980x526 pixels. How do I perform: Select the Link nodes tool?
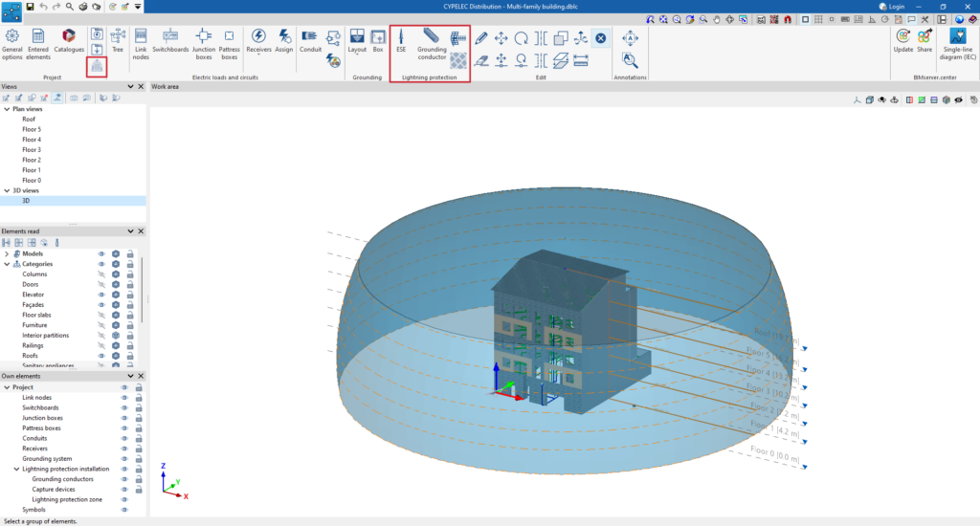[141, 44]
